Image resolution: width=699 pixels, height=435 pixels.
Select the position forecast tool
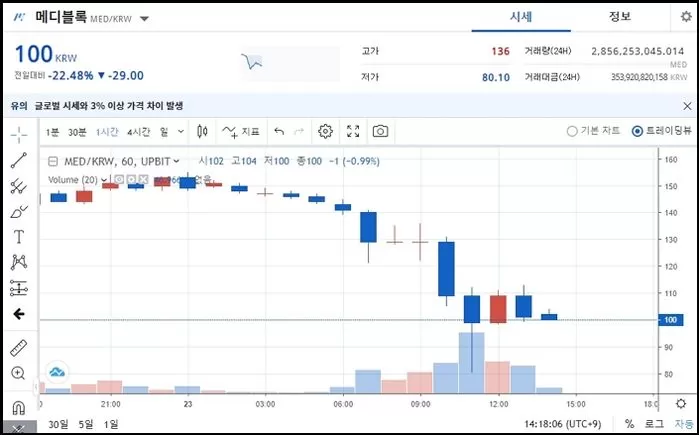[x=19, y=288]
